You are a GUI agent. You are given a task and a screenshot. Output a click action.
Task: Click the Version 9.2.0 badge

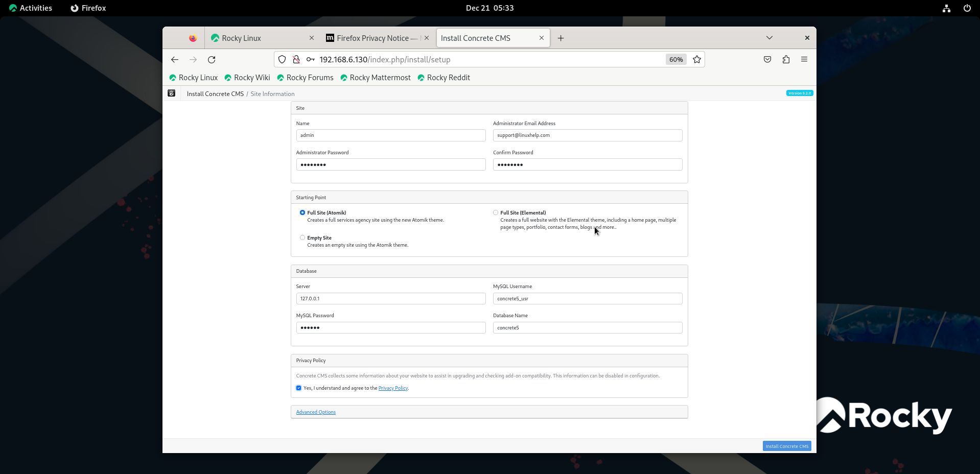coord(800,93)
